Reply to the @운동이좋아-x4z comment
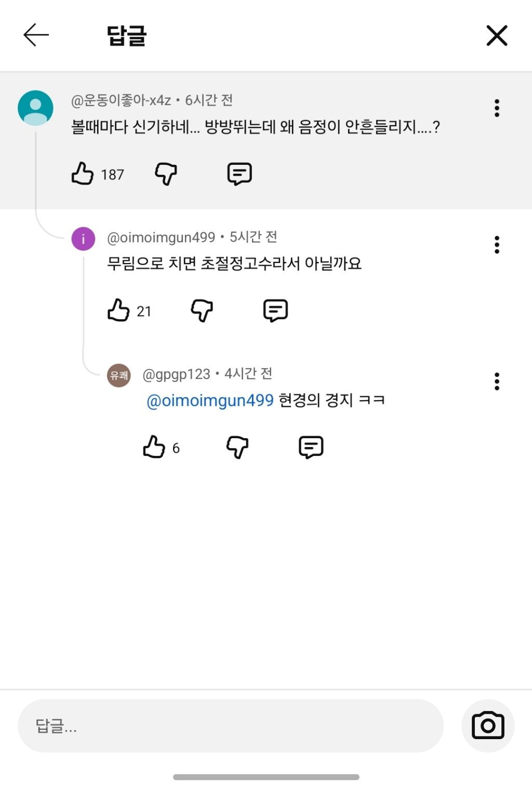Viewport: 532px width, 788px height. point(240,174)
